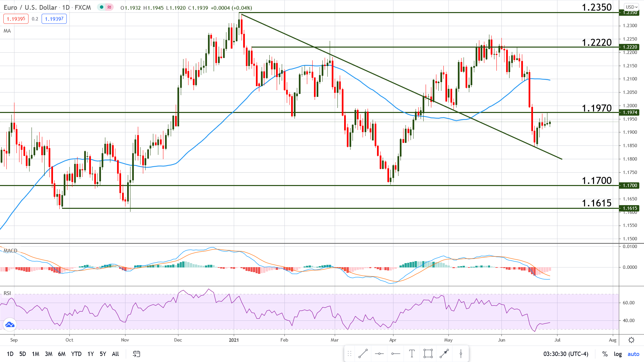644x362 pixels.
Task: Set range to 1M
Action: coord(36,354)
